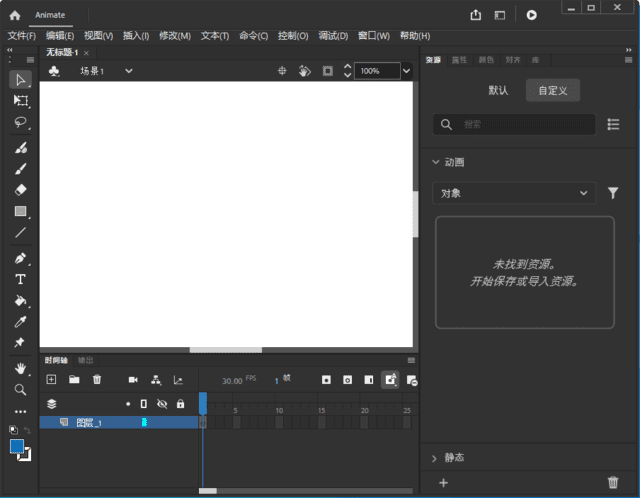Click the blue fill color swatch
Screen dimensions: 640x498
pyautogui.click(x=17, y=446)
